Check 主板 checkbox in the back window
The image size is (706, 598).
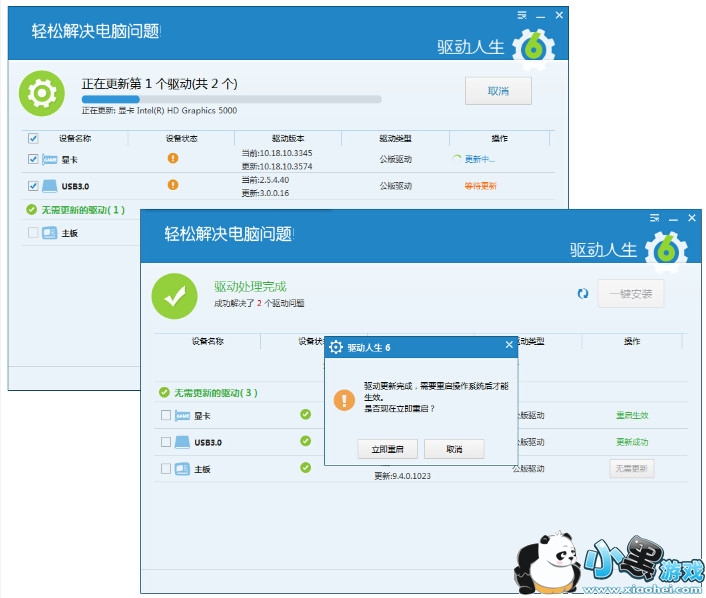click(33, 232)
